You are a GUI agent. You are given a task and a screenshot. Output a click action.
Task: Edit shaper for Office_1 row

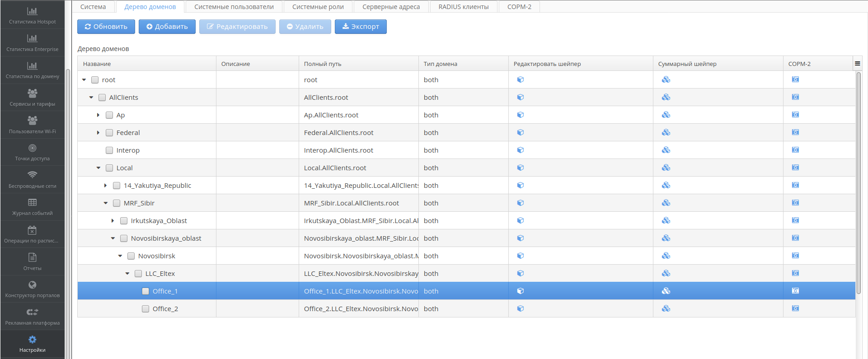tap(521, 291)
